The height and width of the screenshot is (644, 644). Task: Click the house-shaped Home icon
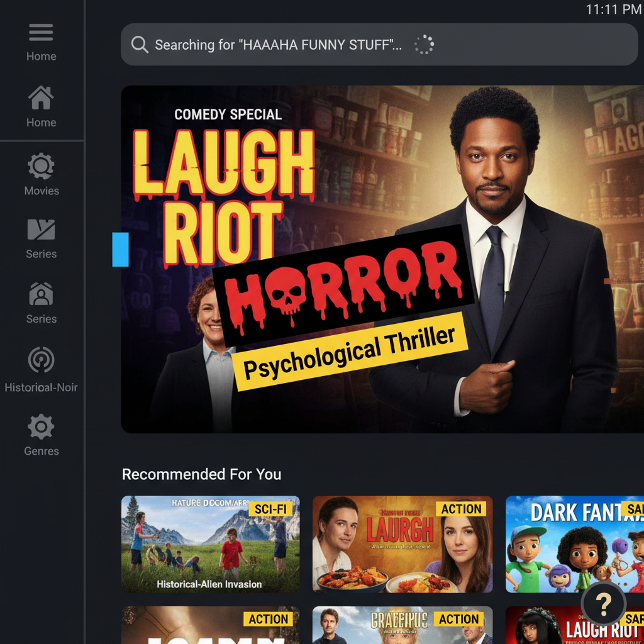coord(41,99)
